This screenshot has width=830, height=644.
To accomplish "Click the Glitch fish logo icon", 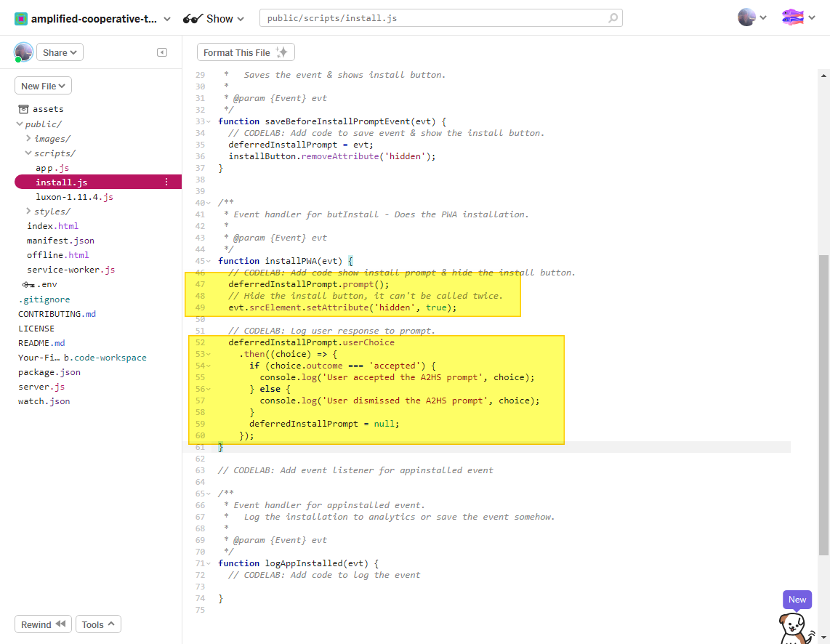I will (792, 17).
